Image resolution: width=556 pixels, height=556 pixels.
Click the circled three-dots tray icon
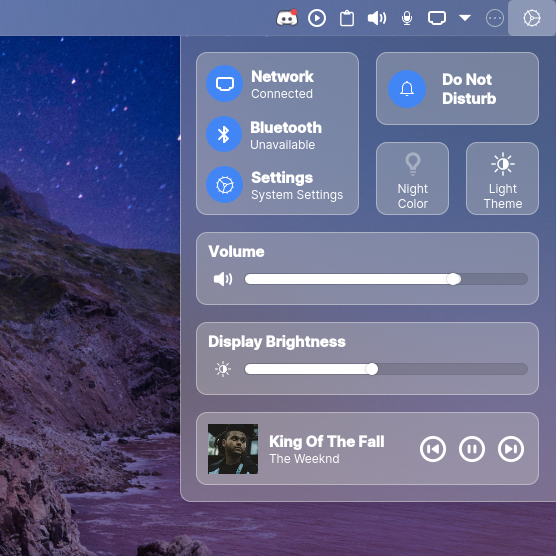point(495,18)
